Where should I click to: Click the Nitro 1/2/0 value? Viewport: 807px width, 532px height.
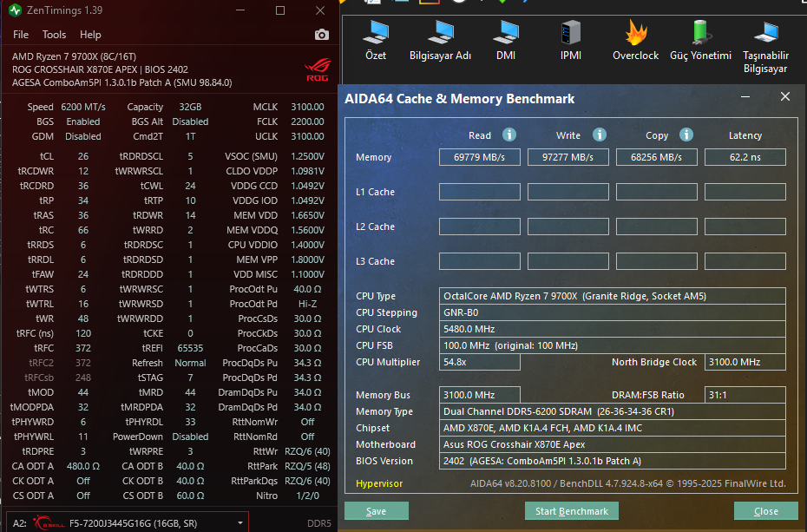point(307,496)
